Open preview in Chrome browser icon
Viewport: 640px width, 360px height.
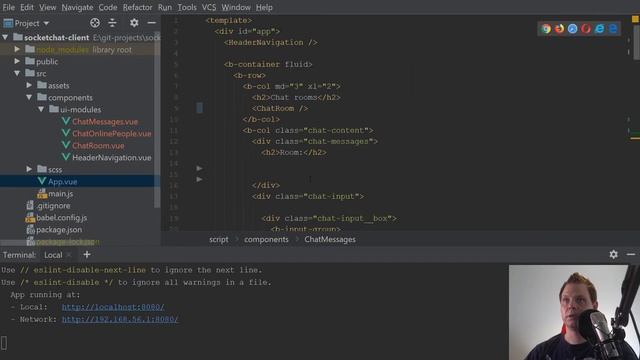point(546,29)
